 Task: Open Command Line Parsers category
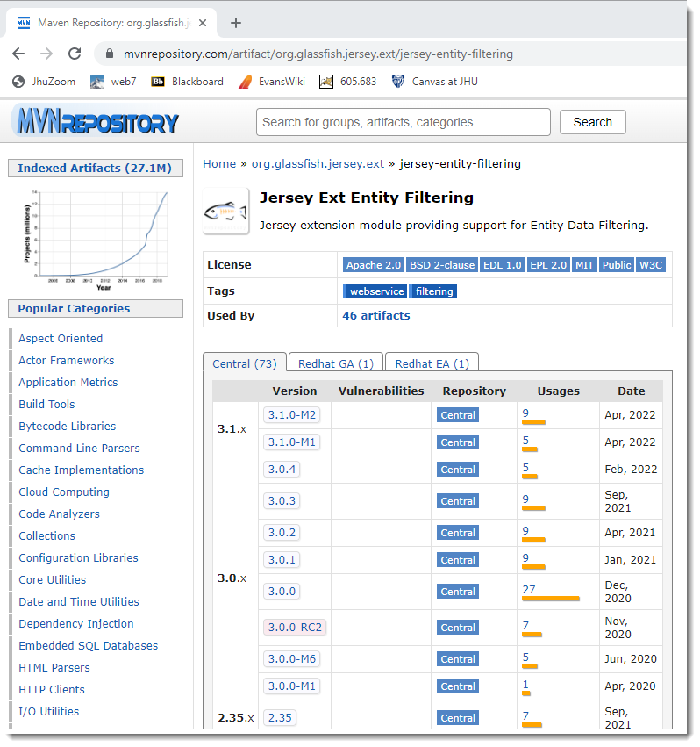tap(79, 448)
